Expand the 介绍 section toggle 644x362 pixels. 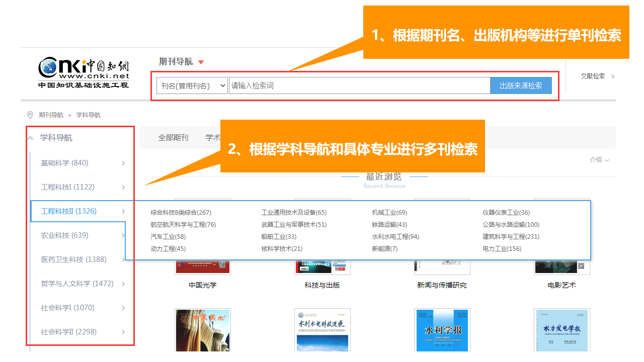[x=599, y=160]
